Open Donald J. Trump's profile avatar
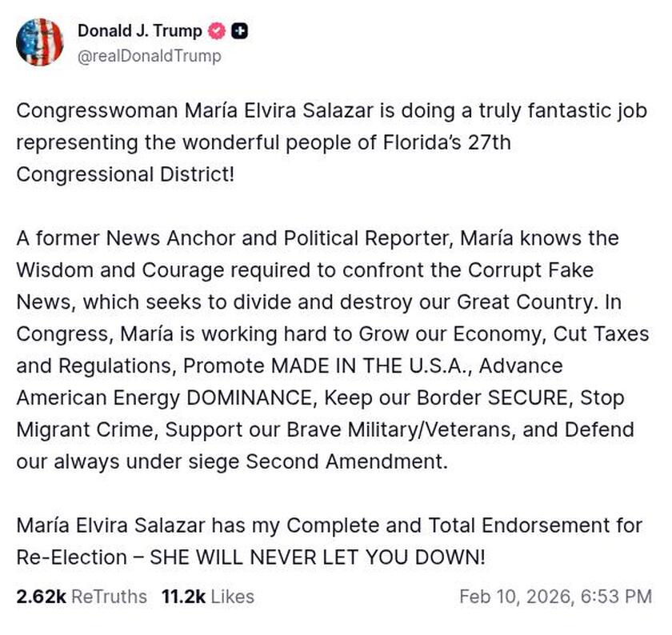672x635 pixels. pyautogui.click(x=40, y=40)
